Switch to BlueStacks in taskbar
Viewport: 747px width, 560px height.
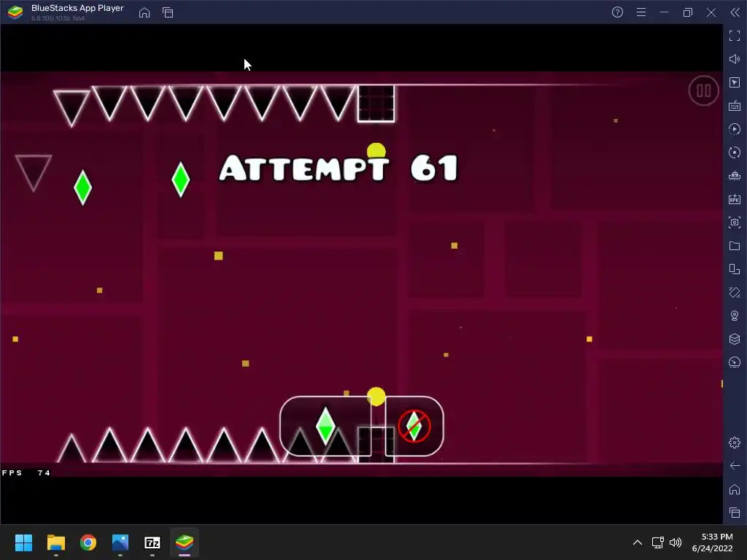tap(185, 542)
